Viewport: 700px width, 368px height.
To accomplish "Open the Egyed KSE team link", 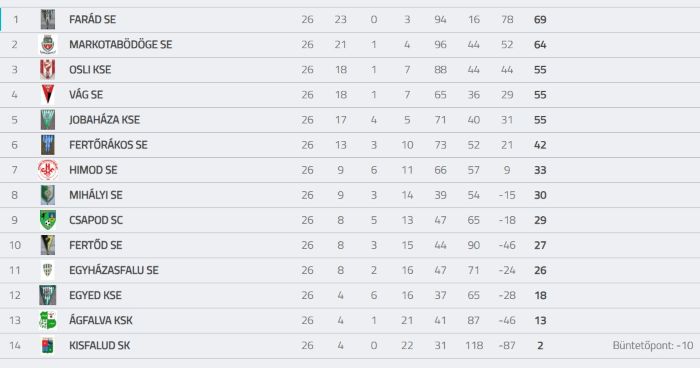I will (96, 295).
